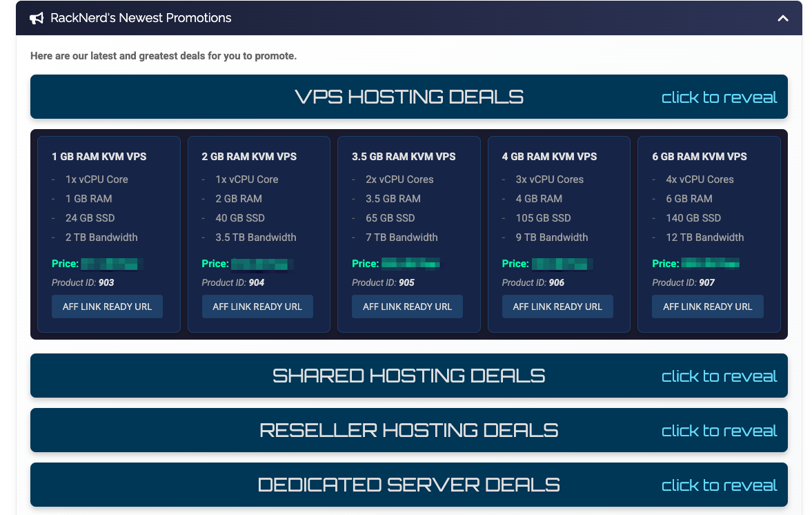This screenshot has width=812, height=515.
Task: Click '105 GB SSD' spec line
Action: point(543,218)
